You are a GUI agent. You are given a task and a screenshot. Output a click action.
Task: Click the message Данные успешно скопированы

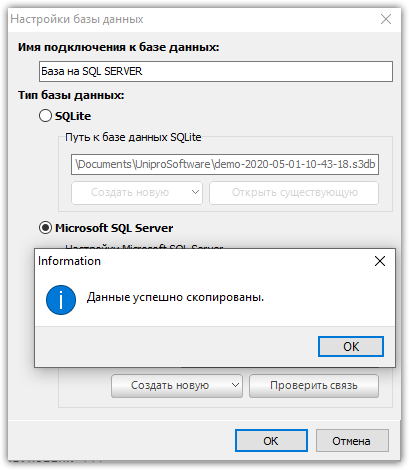(x=175, y=297)
